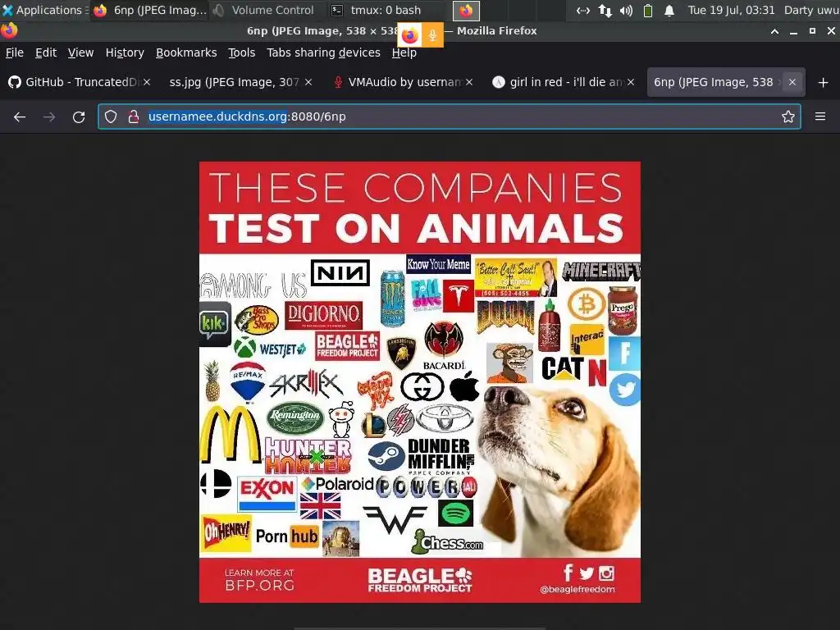Close the girl in red tab
840x630 pixels.
(631, 82)
